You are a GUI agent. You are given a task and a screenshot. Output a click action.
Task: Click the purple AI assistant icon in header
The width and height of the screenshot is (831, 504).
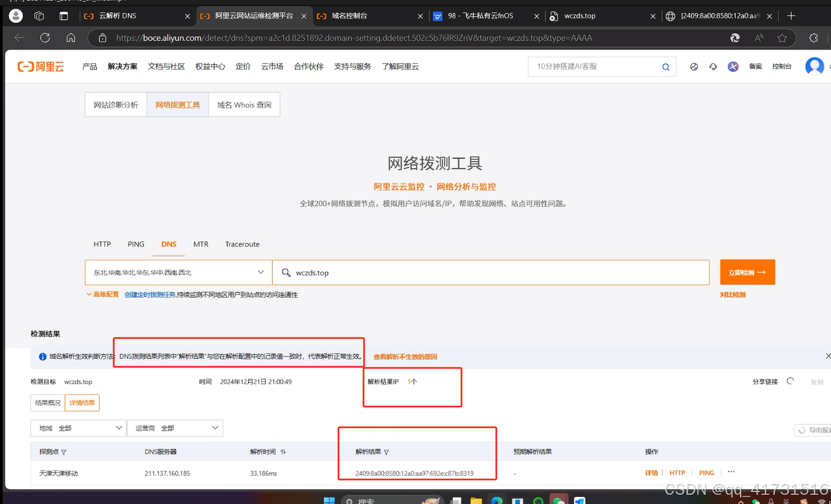733,66
